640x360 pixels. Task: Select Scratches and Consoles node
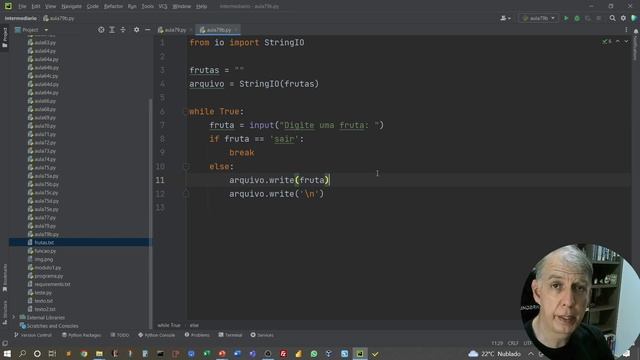[52, 326]
